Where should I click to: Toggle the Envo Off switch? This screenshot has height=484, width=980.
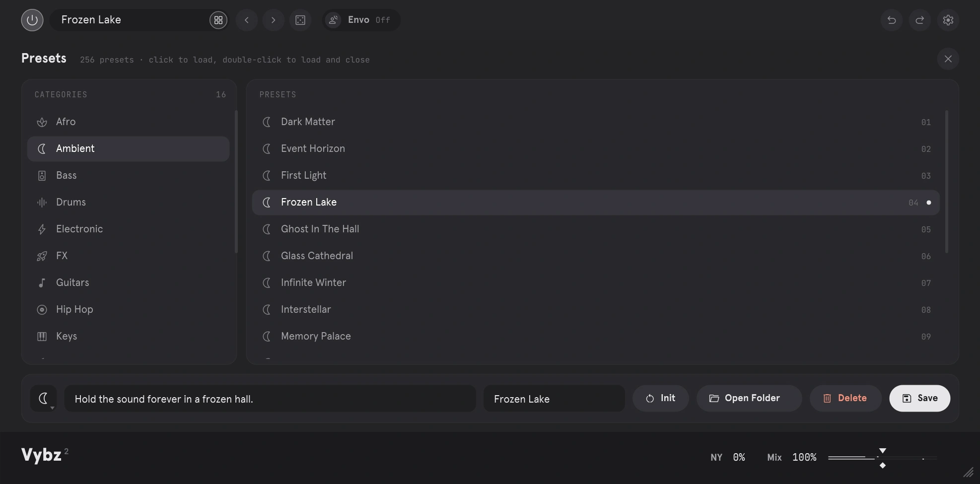click(361, 20)
